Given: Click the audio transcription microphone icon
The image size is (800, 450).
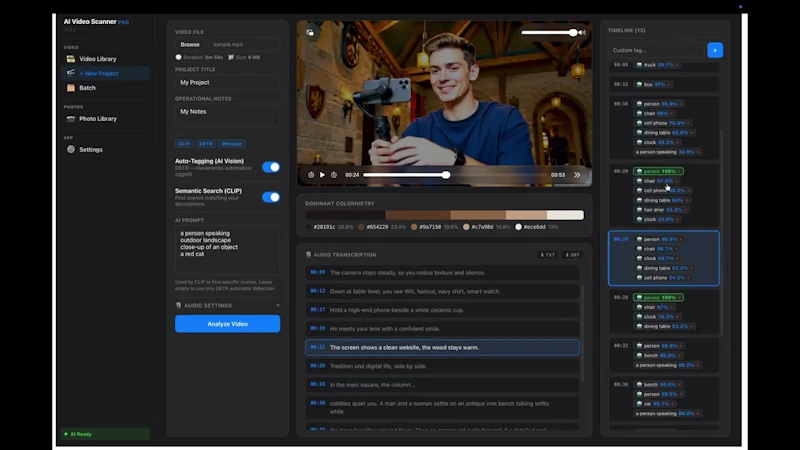Looking at the screenshot, I should coord(308,255).
